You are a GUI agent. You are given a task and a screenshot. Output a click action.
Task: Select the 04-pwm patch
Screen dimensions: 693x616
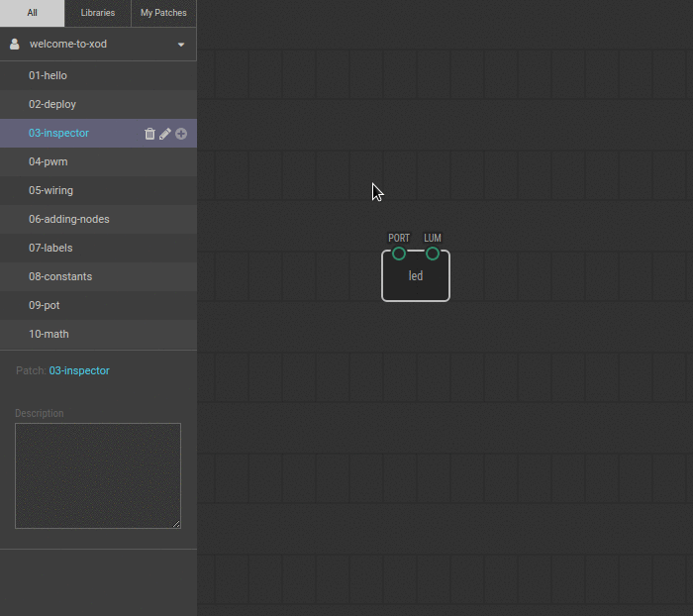tap(49, 161)
